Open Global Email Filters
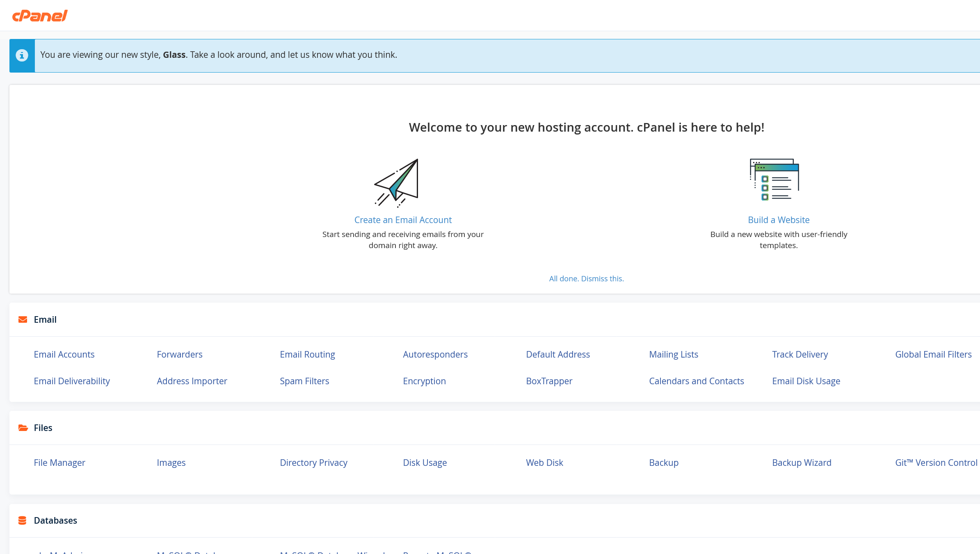980x554 pixels. pyautogui.click(x=933, y=354)
